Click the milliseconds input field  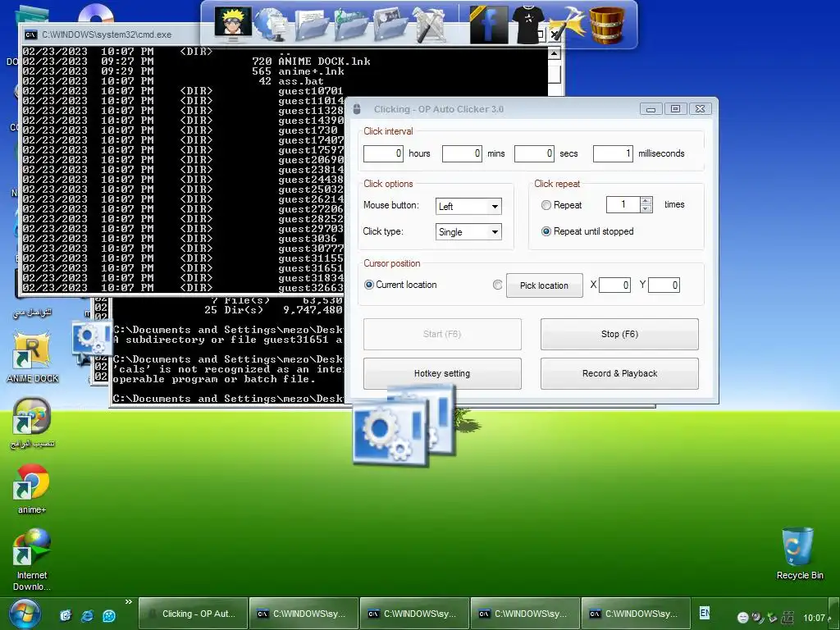(613, 153)
